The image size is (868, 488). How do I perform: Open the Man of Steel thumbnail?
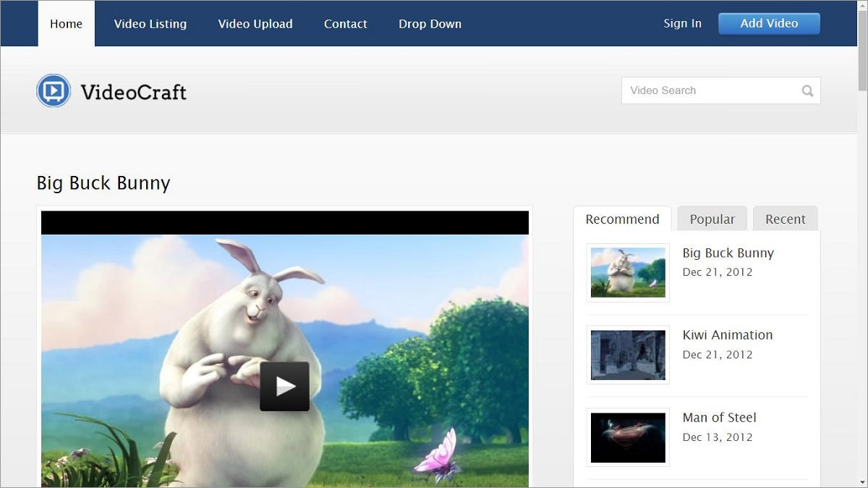[628, 437]
